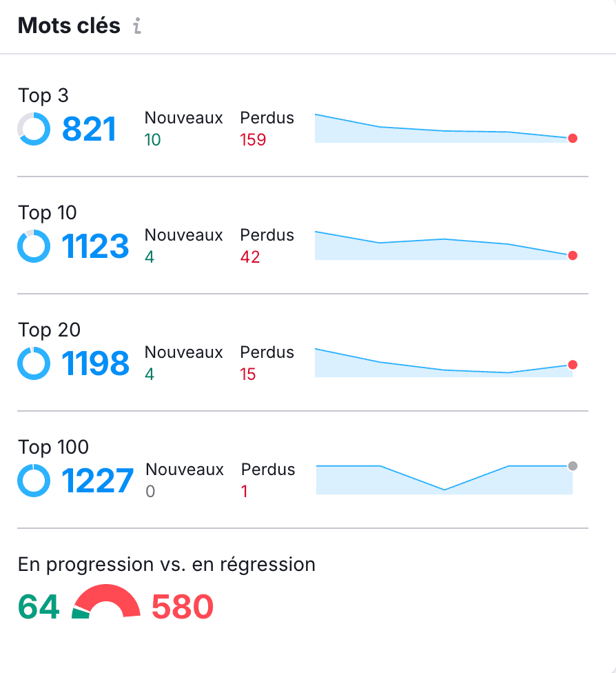Click the Top 20 donut chart icon
This screenshot has width=616, height=673.
click(34, 363)
